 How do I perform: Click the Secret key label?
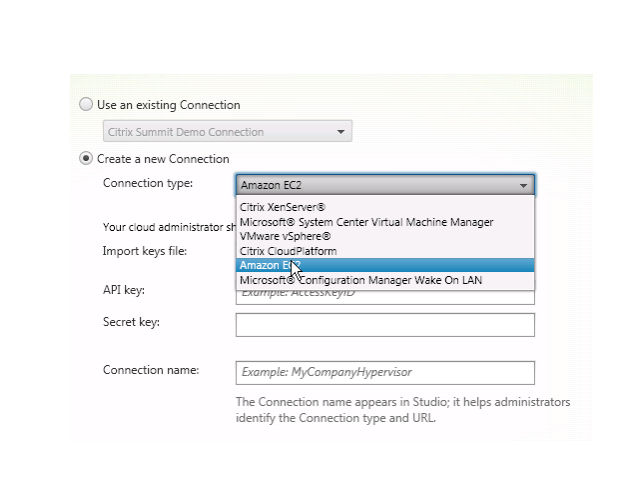(131, 322)
